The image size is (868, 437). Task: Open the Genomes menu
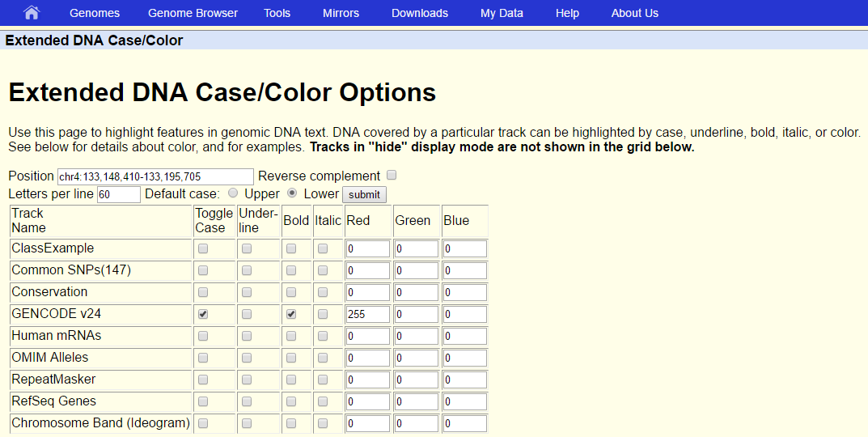point(95,13)
